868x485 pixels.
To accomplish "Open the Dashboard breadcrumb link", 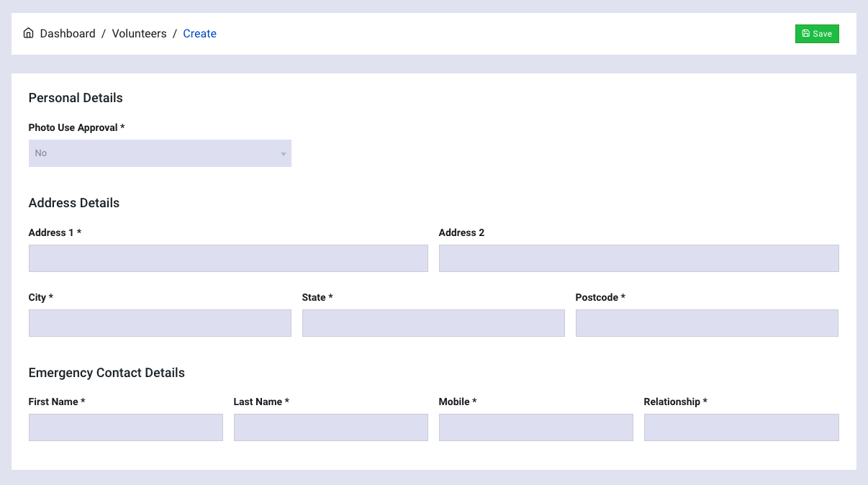I will (68, 34).
